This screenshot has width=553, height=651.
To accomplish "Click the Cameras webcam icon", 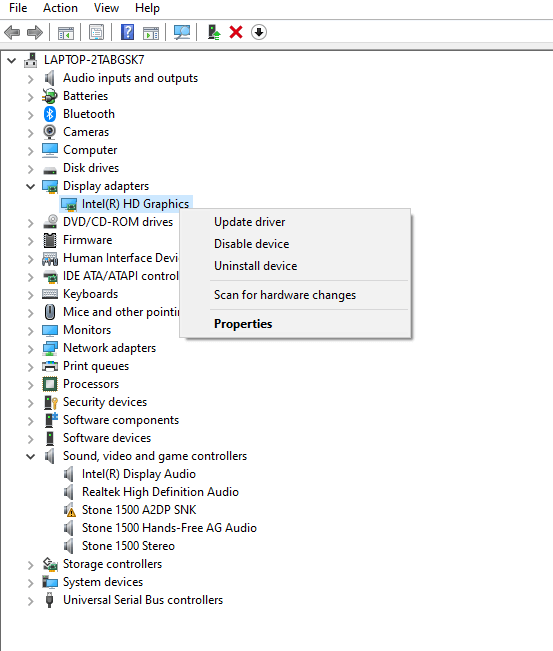I will tap(49, 132).
